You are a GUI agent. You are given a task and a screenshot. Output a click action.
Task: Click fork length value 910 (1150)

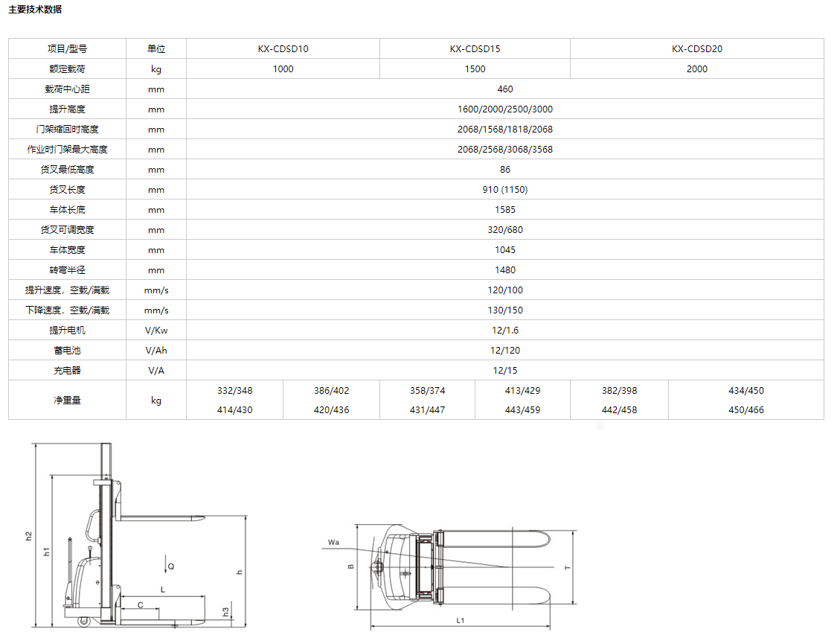click(504, 190)
